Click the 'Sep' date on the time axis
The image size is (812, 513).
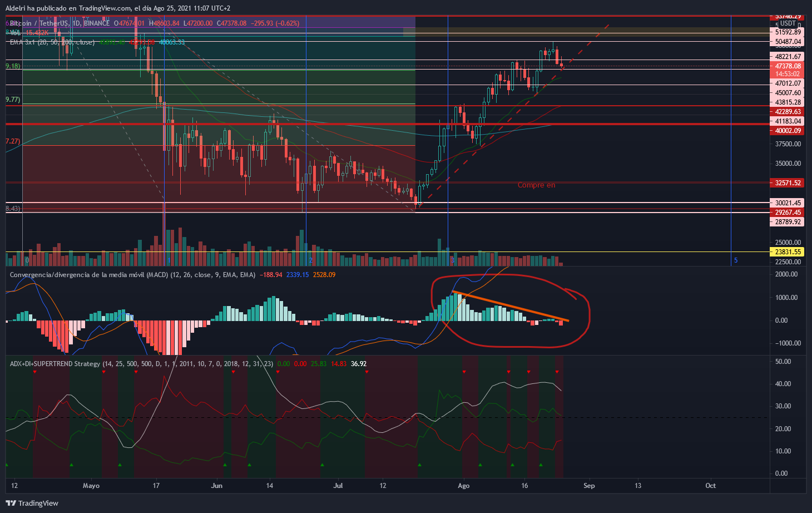[x=589, y=486]
